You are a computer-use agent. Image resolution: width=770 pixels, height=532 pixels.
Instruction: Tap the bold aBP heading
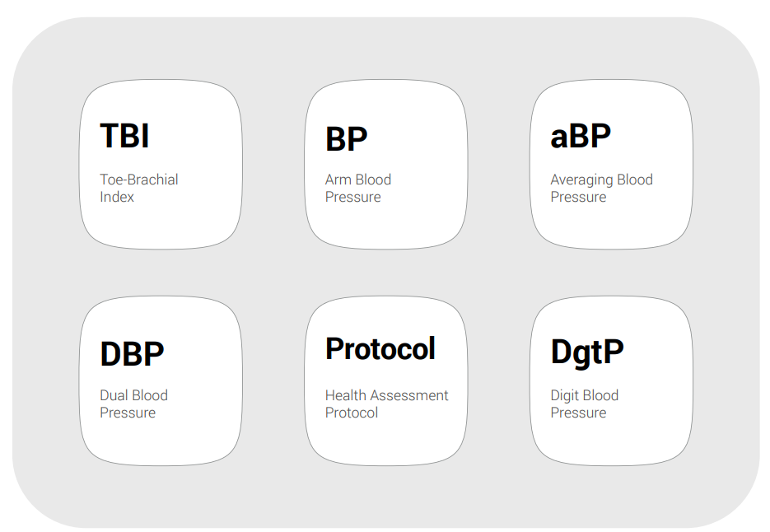pos(581,137)
